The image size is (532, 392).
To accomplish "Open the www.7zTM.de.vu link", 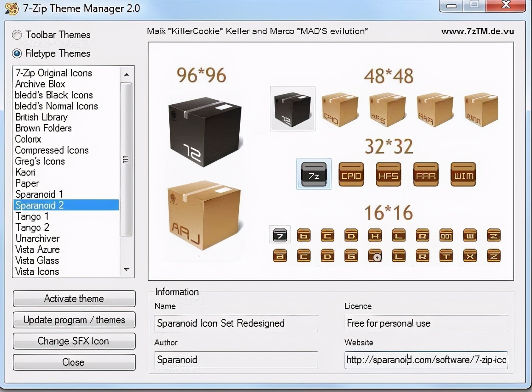I will point(478,31).
